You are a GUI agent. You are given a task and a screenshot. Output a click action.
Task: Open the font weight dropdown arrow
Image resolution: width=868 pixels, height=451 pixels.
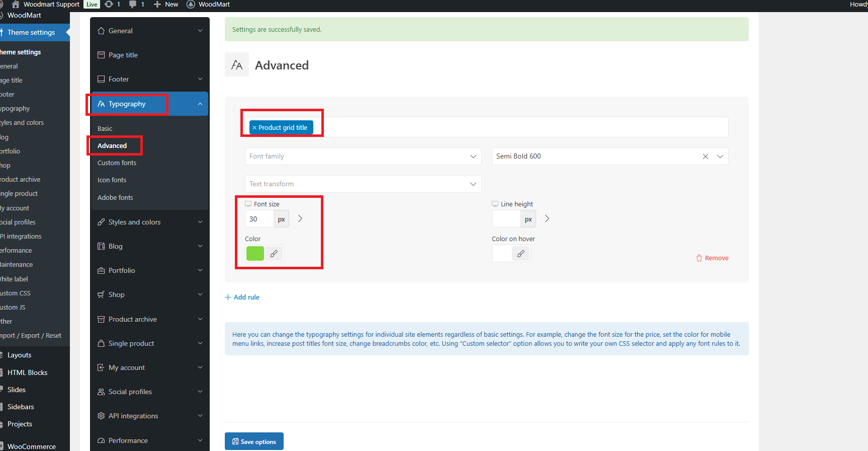pos(720,157)
